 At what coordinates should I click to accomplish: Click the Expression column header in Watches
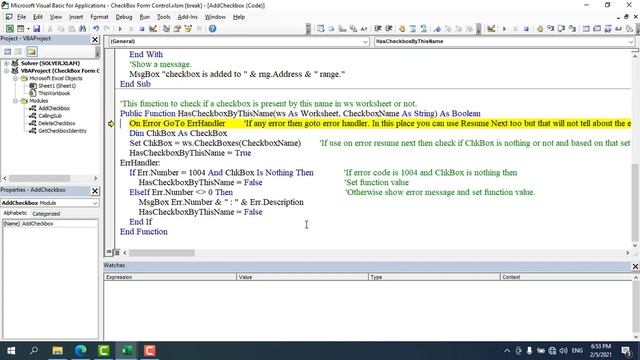tap(170, 277)
